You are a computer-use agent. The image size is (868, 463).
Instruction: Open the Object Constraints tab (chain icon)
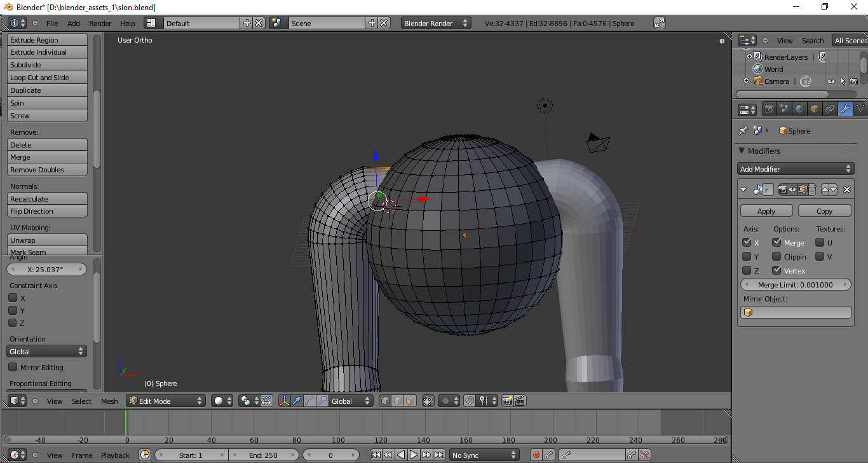click(830, 109)
